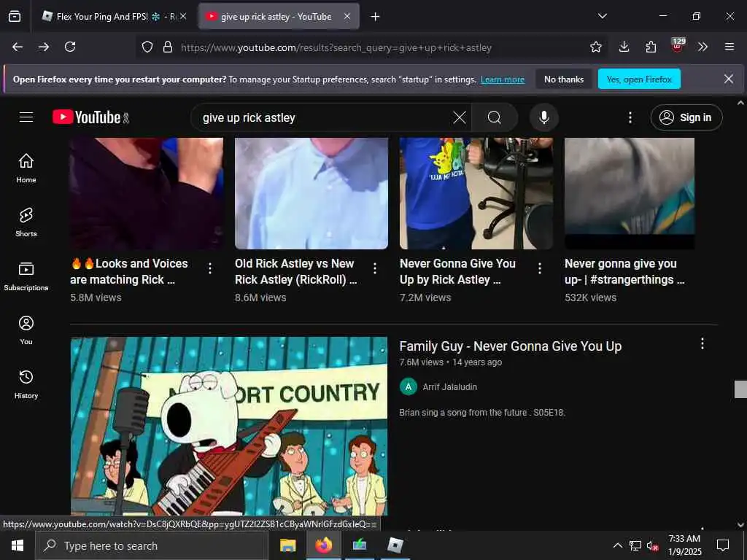Click Firefox icon in taskbar
This screenshot has width=747, height=560.
point(323,545)
